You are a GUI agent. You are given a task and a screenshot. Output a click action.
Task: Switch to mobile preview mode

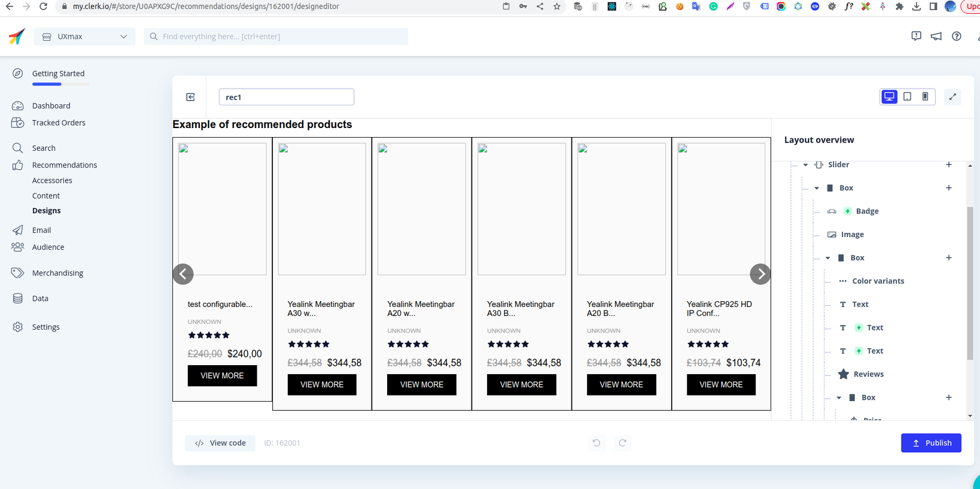pos(925,97)
